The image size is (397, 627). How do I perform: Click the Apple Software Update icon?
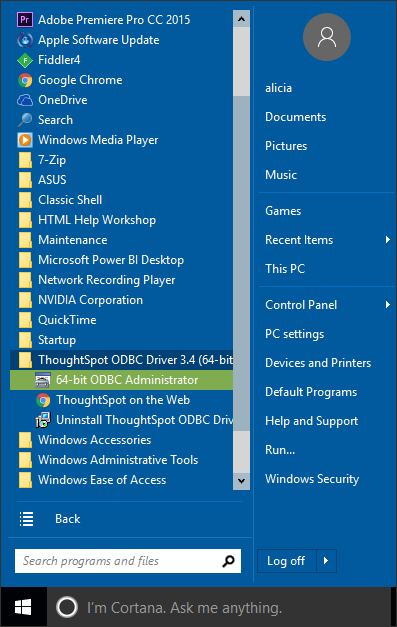[25, 40]
